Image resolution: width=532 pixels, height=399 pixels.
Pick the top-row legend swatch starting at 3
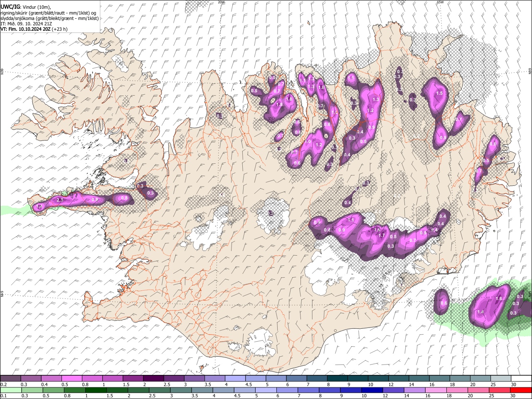194,379
